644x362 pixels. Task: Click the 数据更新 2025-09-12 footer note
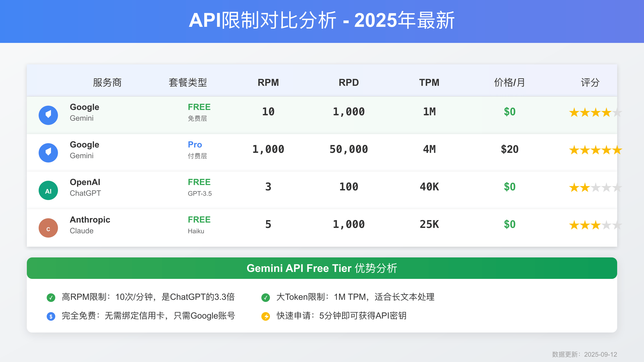click(584, 354)
